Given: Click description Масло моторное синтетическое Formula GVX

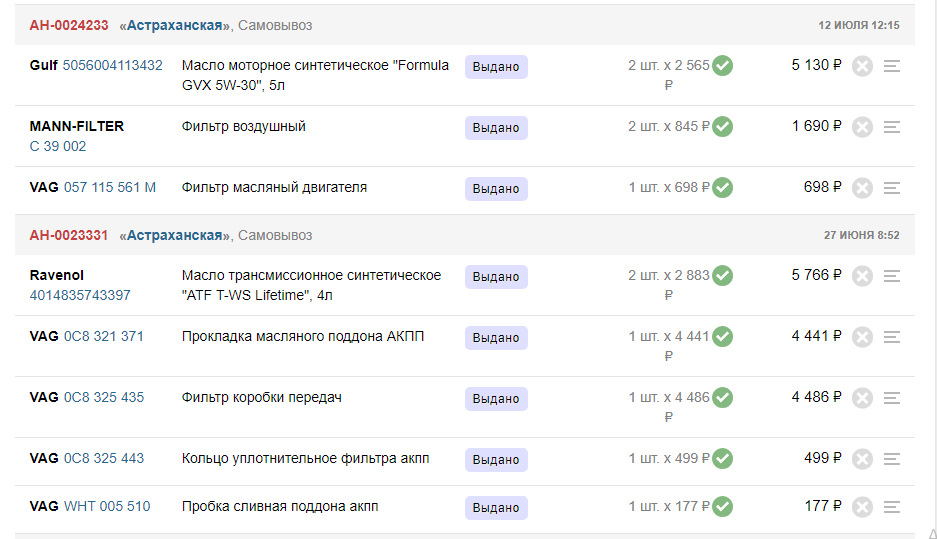Looking at the screenshot, I should (315, 75).
